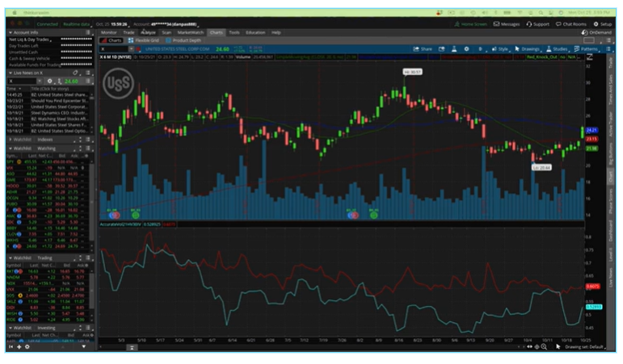Screen dimensions: 623x364
Task: Click the pointer drawing-set icon at bottom right
Action: [x=558, y=346]
